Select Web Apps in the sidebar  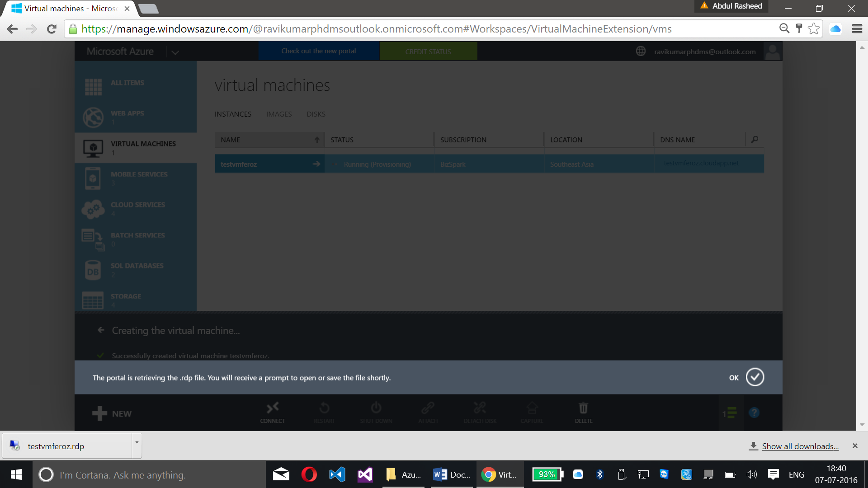[136, 117]
